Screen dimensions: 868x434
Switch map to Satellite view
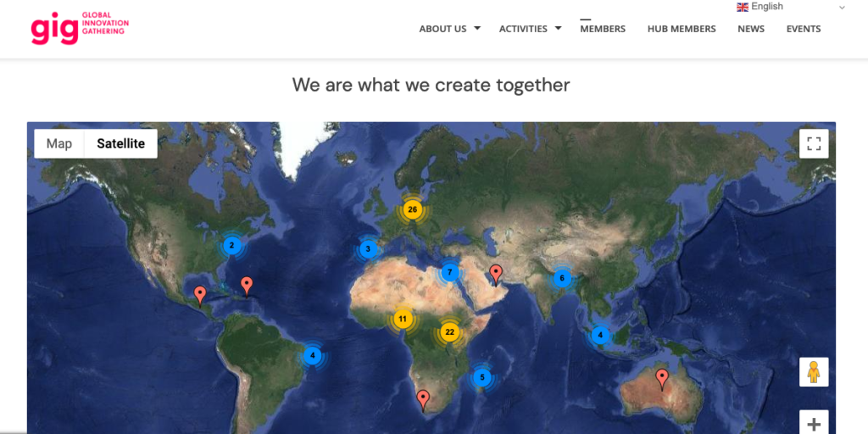120,144
